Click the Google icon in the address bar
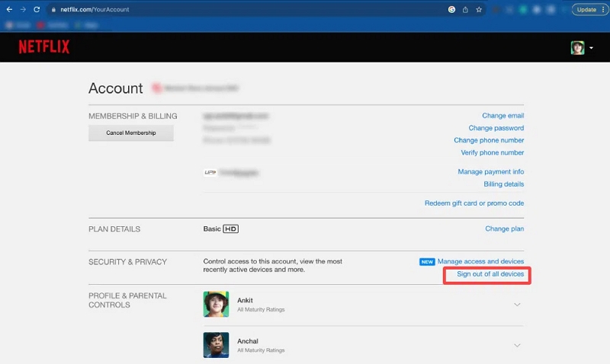Viewport: 610px width, 364px height. (x=451, y=9)
